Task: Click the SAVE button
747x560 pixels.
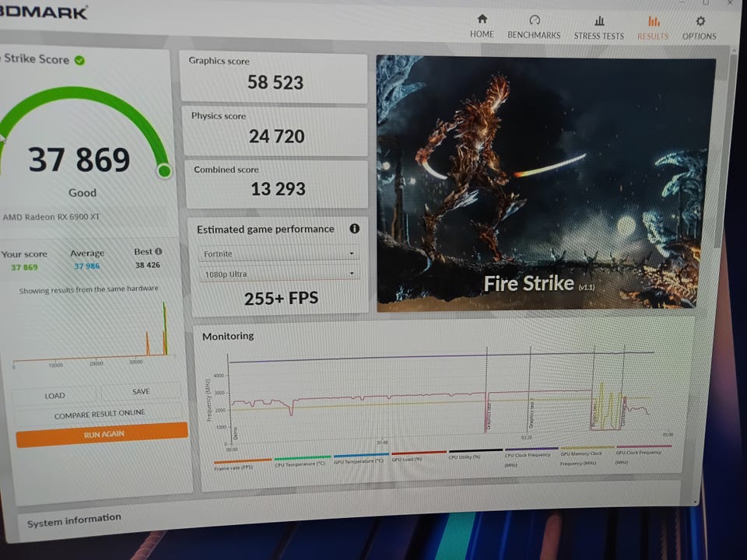Action: pos(141,391)
